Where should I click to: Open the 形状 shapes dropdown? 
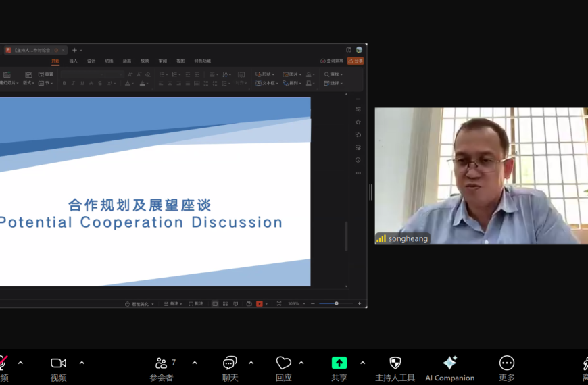[x=266, y=74]
